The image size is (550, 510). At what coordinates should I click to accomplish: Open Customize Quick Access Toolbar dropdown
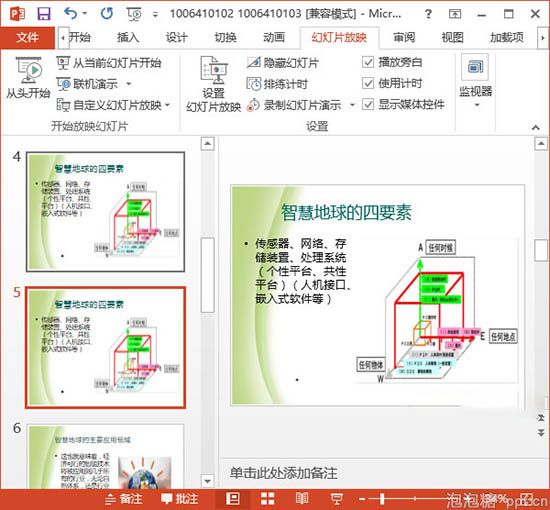point(155,15)
